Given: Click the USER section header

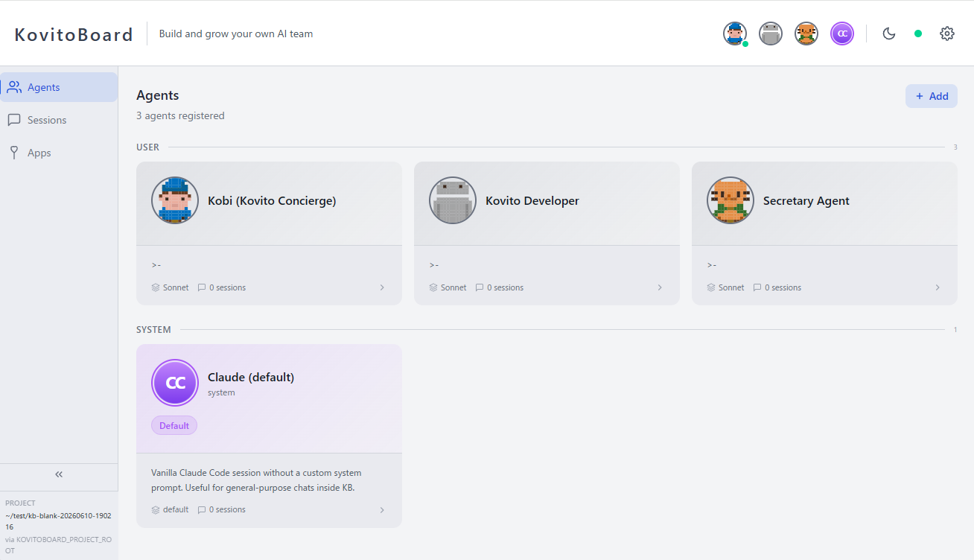Looking at the screenshot, I should click(147, 147).
